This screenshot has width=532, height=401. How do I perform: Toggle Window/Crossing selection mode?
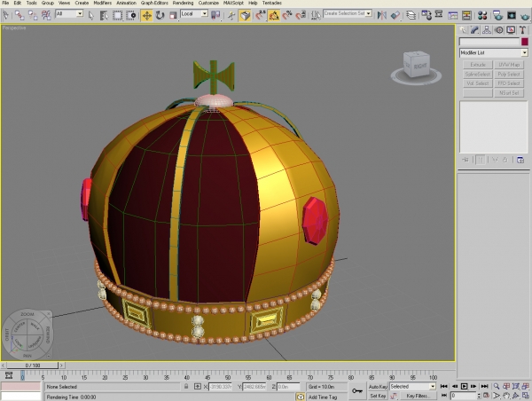131,15
